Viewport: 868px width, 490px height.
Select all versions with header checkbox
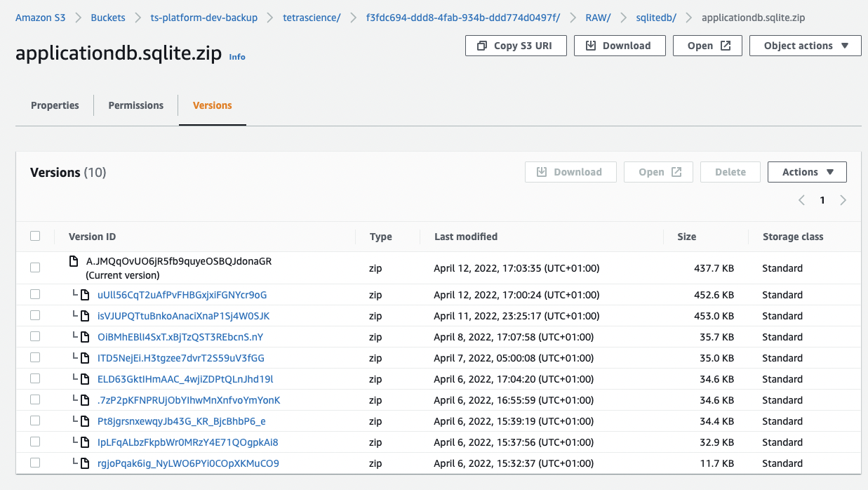click(35, 236)
